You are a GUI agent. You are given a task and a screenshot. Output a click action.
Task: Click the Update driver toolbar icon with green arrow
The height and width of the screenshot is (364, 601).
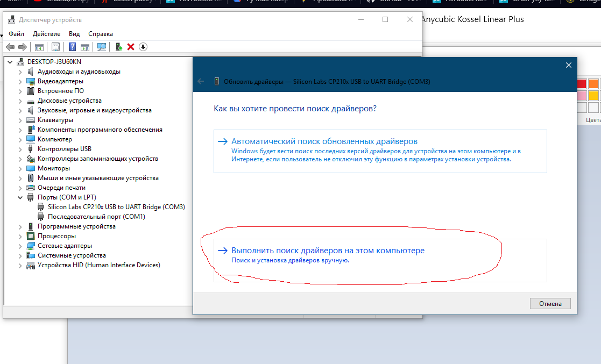coord(119,47)
